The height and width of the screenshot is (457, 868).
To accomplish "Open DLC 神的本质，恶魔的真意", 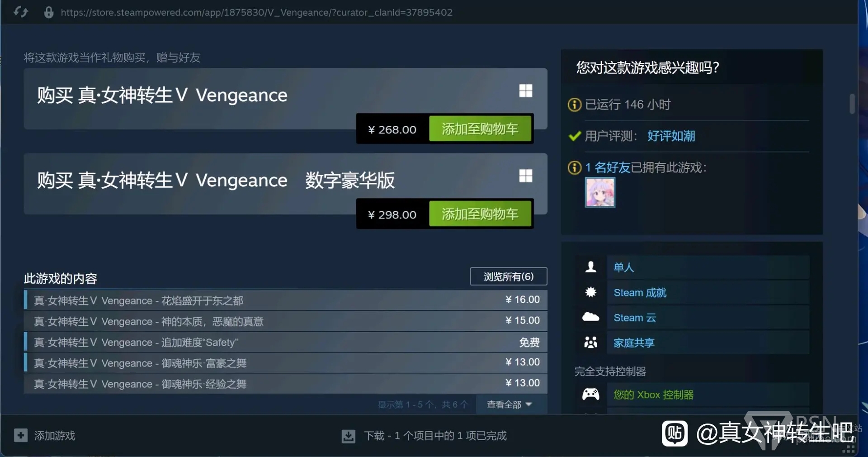I will (285, 321).
